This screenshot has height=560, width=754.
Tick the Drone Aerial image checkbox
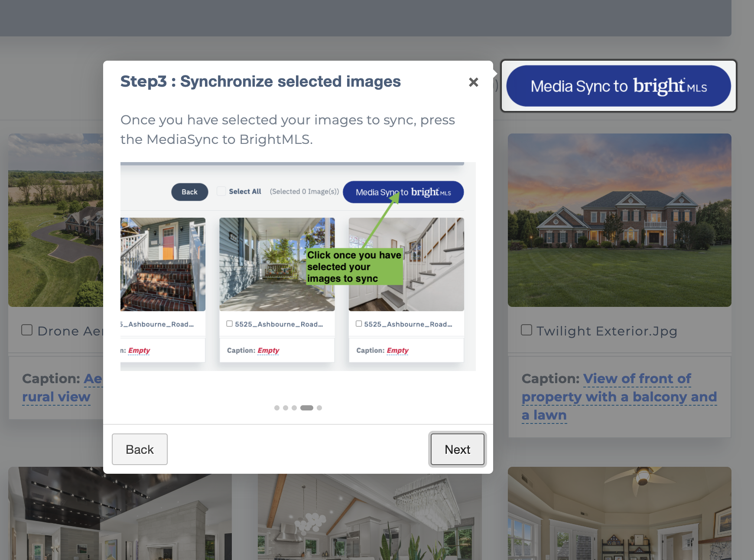27,330
